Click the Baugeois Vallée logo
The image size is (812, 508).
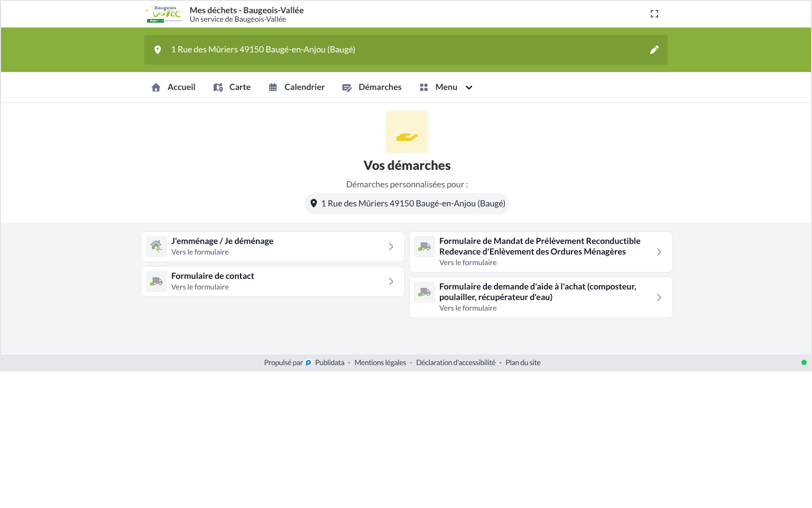tap(164, 14)
